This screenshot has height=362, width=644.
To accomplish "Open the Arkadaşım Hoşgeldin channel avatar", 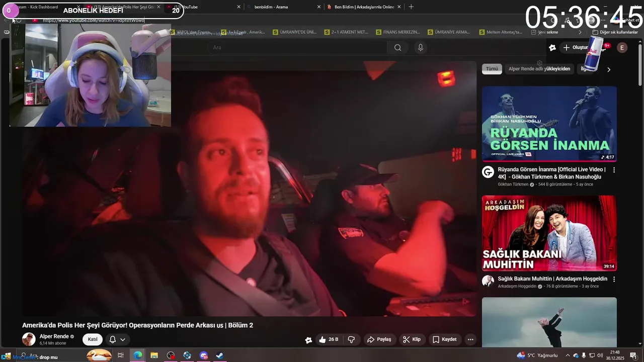I will pos(488,281).
